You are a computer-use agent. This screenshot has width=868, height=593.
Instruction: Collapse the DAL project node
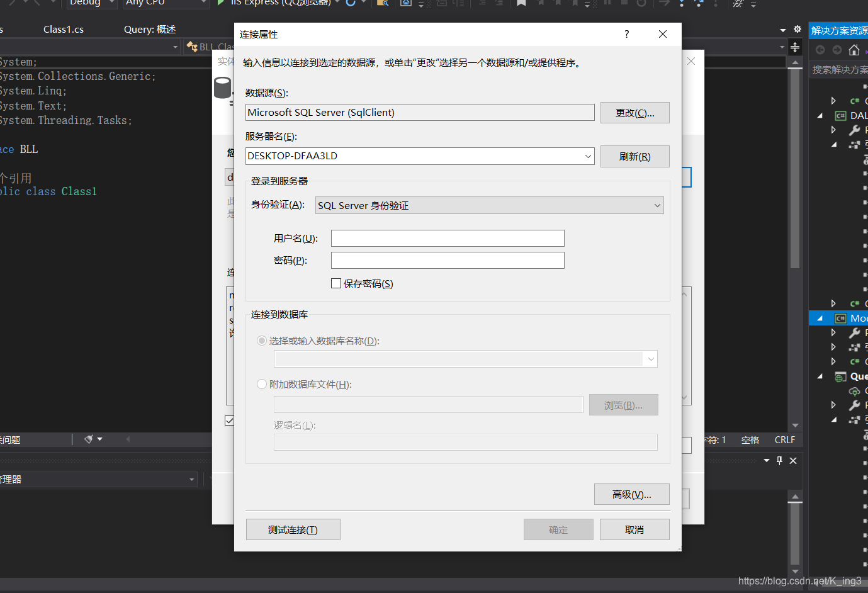tap(820, 115)
